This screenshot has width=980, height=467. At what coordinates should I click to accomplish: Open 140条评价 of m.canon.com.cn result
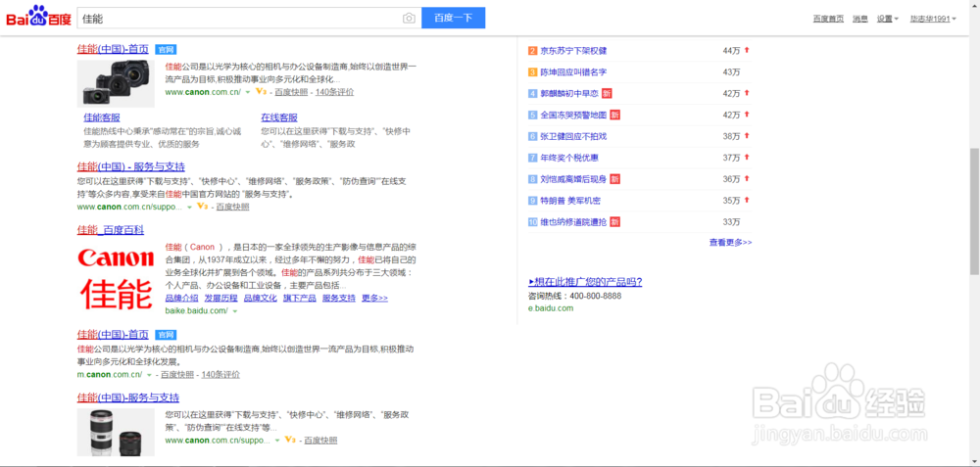[220, 375]
